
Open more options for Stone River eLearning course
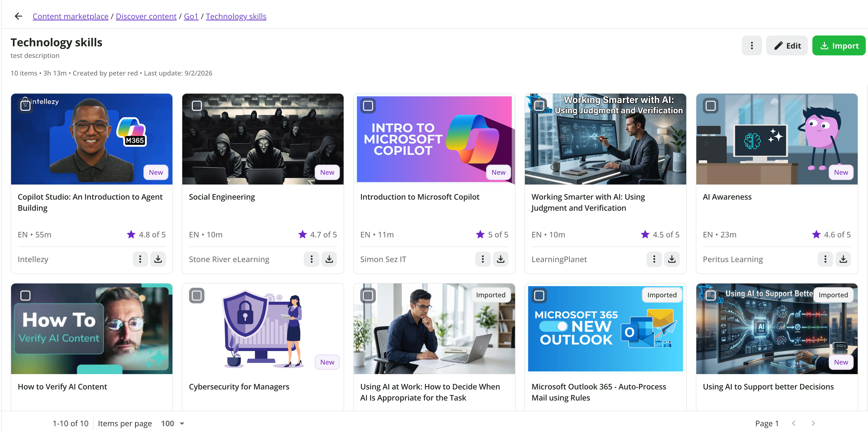(x=311, y=259)
